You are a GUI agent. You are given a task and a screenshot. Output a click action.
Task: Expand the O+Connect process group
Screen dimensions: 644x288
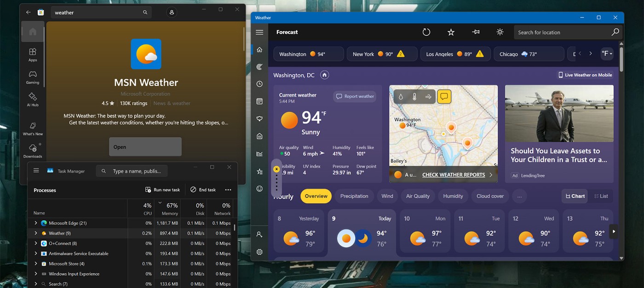point(36,243)
